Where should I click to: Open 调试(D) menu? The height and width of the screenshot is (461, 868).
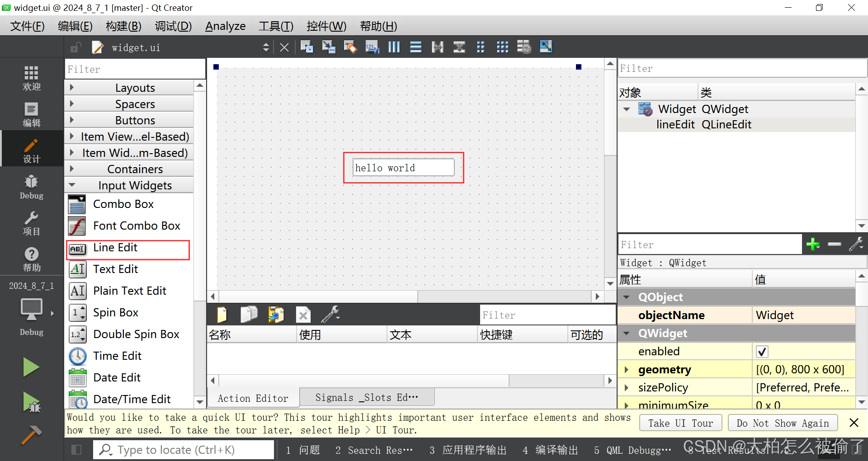coord(173,26)
